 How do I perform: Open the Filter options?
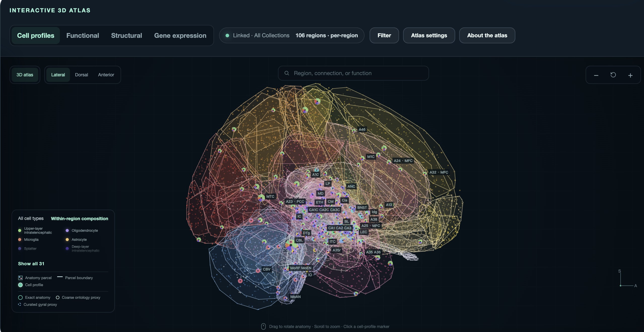384,36
